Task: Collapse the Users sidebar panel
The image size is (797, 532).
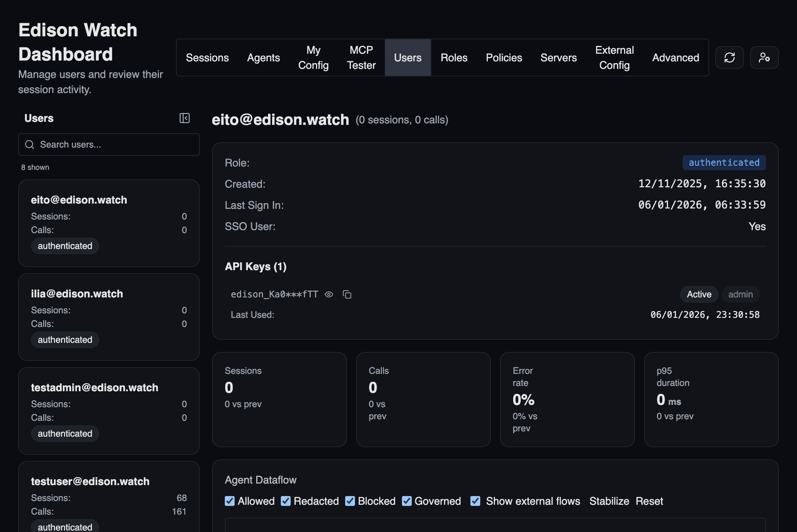Action: (184, 118)
